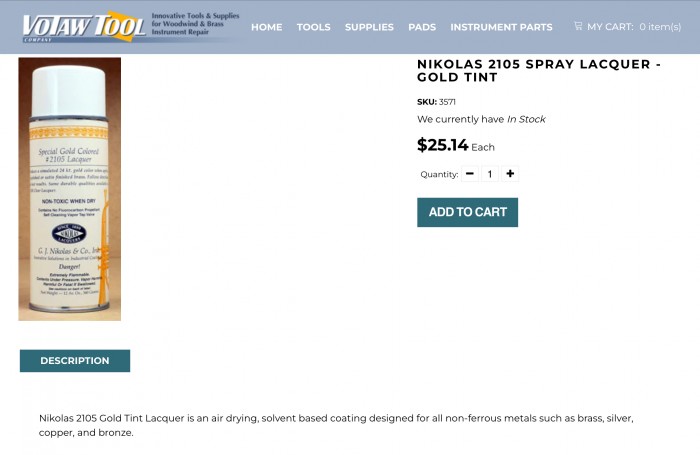Click the Votaw Tool company logo
Viewport: 700px width, 455px height.
(x=85, y=26)
